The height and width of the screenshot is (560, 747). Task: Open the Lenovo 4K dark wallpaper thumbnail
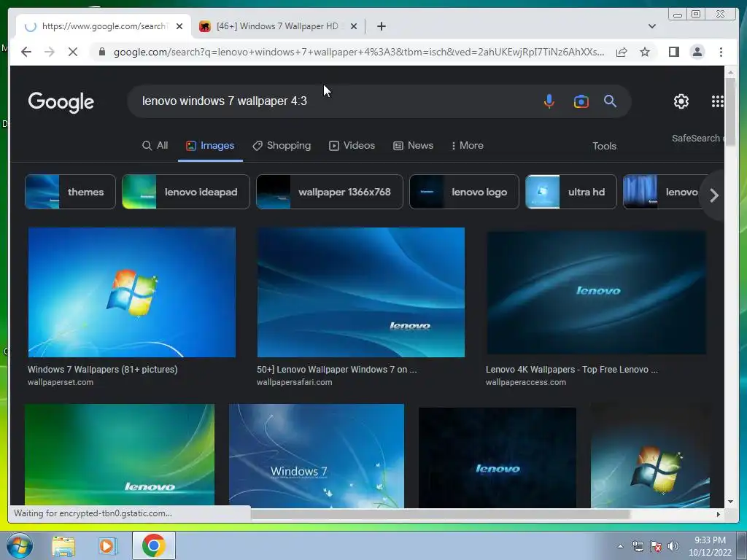pyautogui.click(x=596, y=292)
